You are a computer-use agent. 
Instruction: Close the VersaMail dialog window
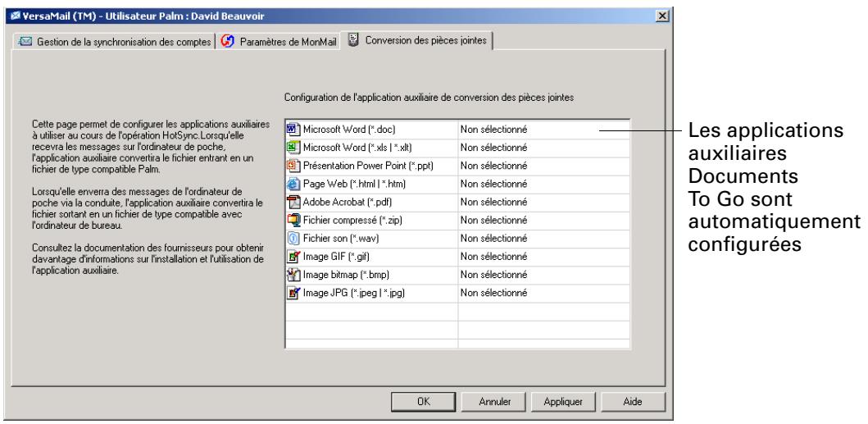tap(662, 16)
